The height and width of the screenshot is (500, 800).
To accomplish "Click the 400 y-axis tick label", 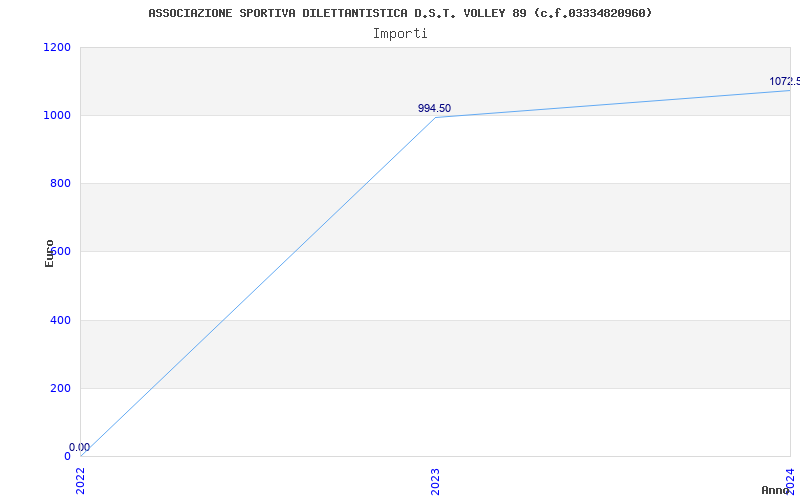I will point(60,320).
